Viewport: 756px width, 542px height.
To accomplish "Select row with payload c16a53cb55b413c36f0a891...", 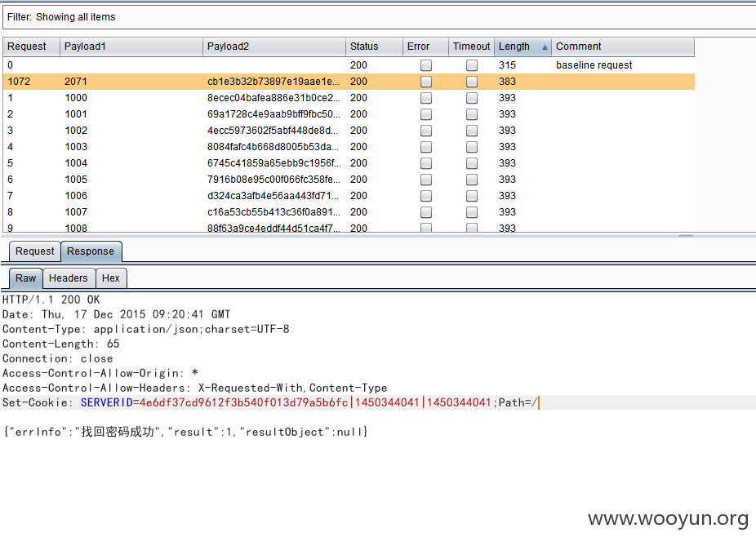I will pyautogui.click(x=349, y=212).
